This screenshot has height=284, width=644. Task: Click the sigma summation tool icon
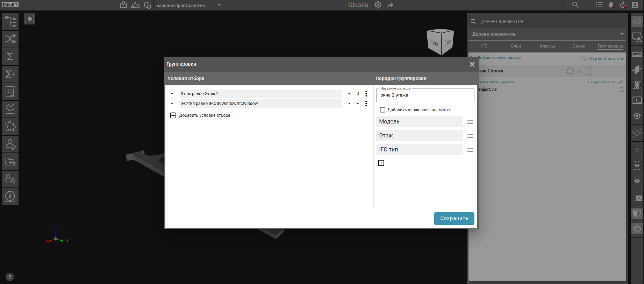[10, 57]
